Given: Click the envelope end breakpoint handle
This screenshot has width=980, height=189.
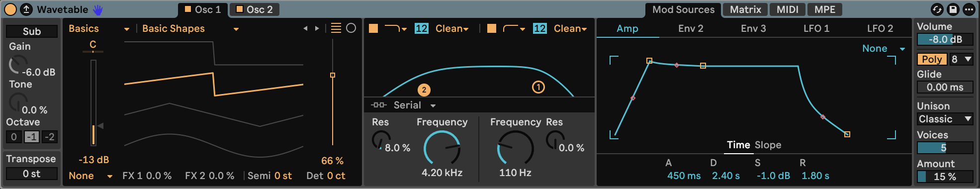Looking at the screenshot, I should coord(847,134).
